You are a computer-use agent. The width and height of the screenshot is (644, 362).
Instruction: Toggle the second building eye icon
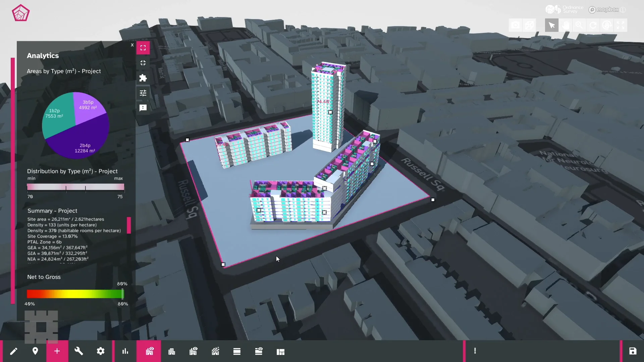tap(193, 351)
